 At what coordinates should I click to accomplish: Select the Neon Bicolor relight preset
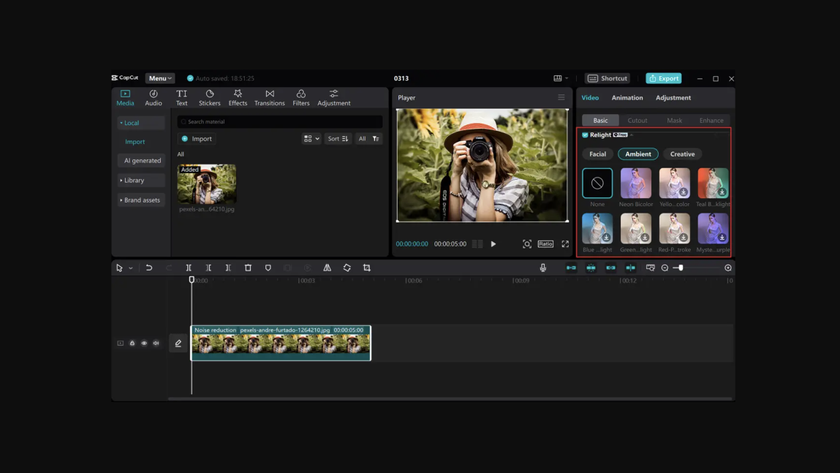click(x=635, y=183)
